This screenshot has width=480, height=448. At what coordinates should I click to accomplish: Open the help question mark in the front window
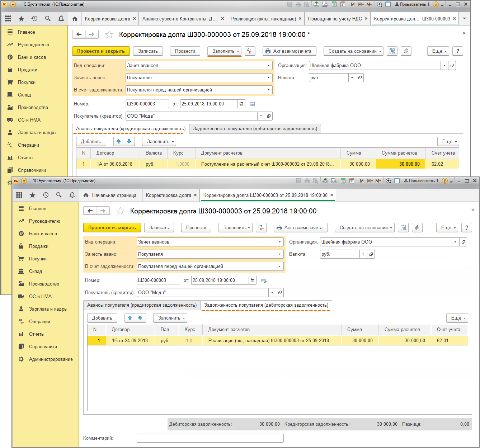click(466, 228)
